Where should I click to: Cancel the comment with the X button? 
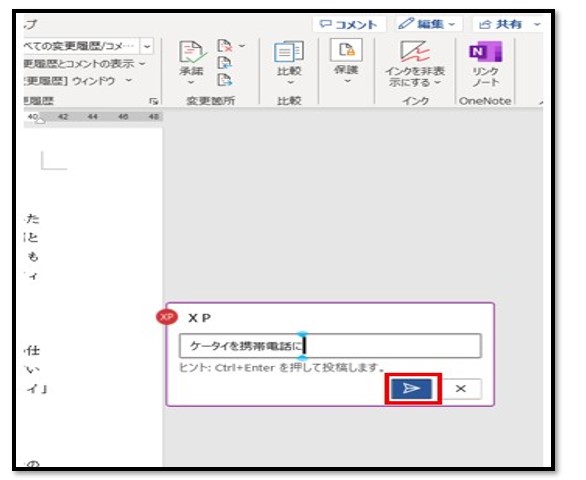tap(461, 389)
